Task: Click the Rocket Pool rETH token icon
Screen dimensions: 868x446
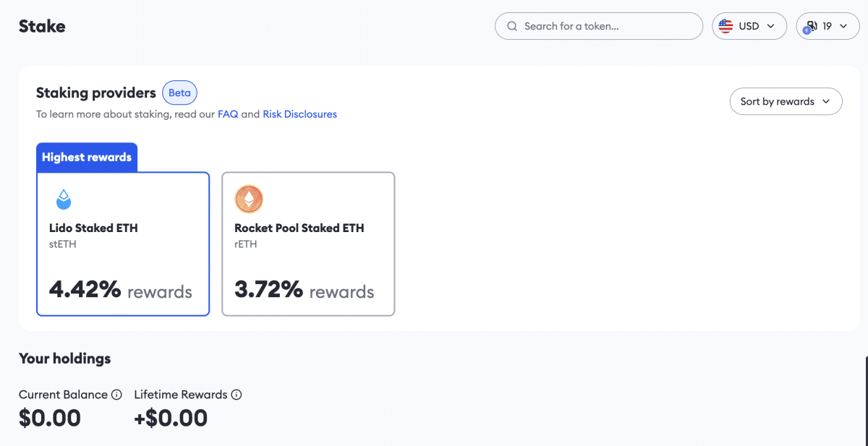Action: click(249, 199)
